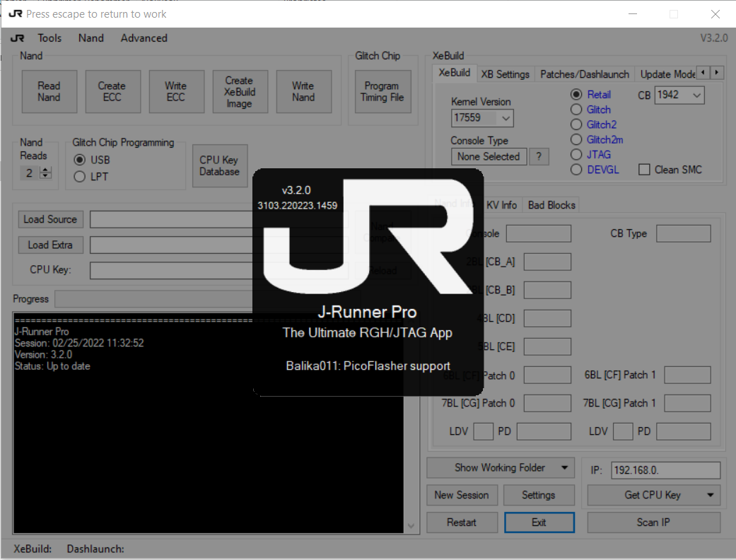The image size is (736, 560).
Task: Click the Get CPU Key button
Action: (653, 495)
